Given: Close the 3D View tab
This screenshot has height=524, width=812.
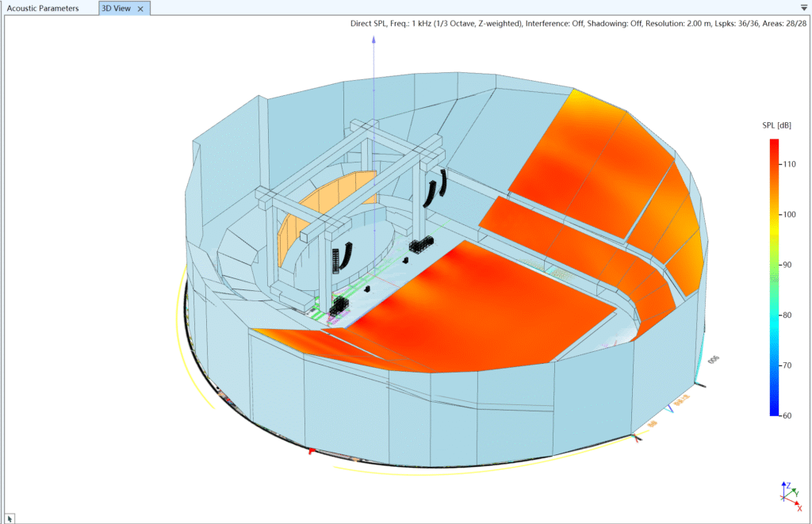Looking at the screenshot, I should click(140, 9).
